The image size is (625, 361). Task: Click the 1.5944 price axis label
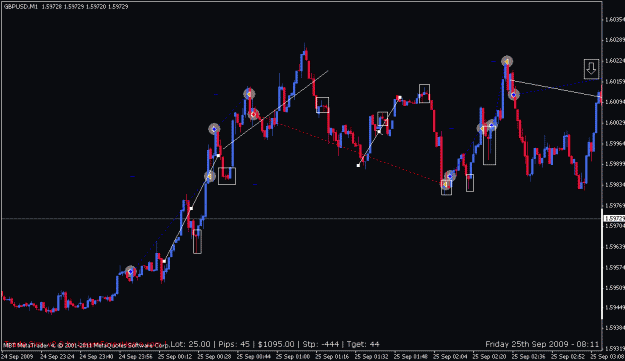615,307
